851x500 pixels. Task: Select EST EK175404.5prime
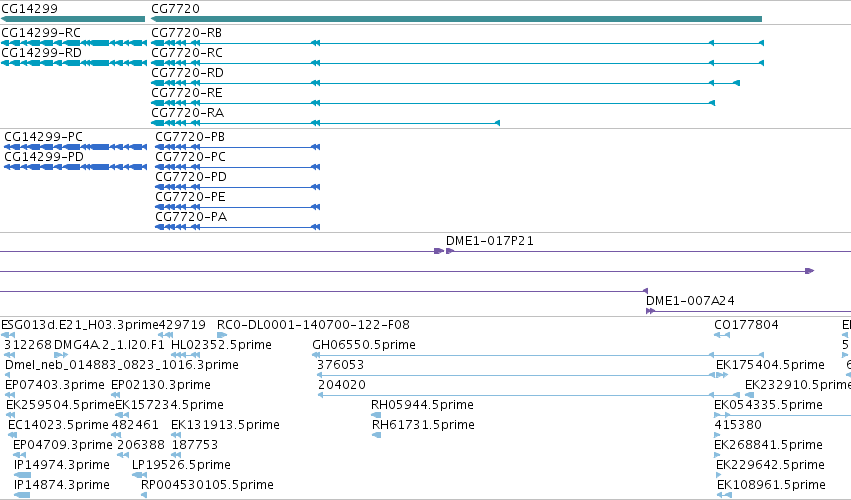pos(770,365)
